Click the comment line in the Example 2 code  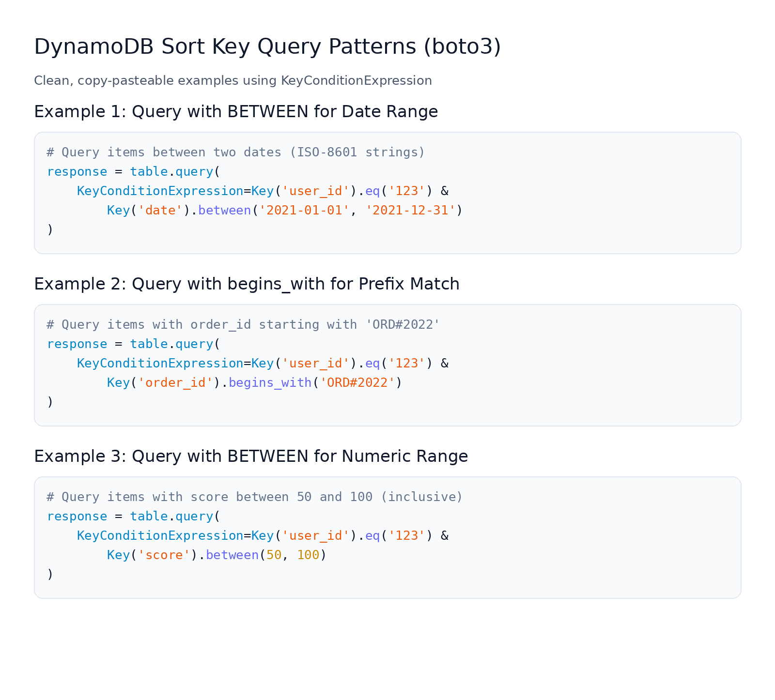coord(243,325)
